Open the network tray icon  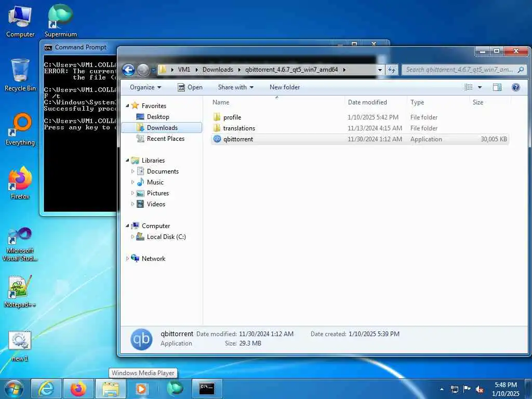coord(454,390)
